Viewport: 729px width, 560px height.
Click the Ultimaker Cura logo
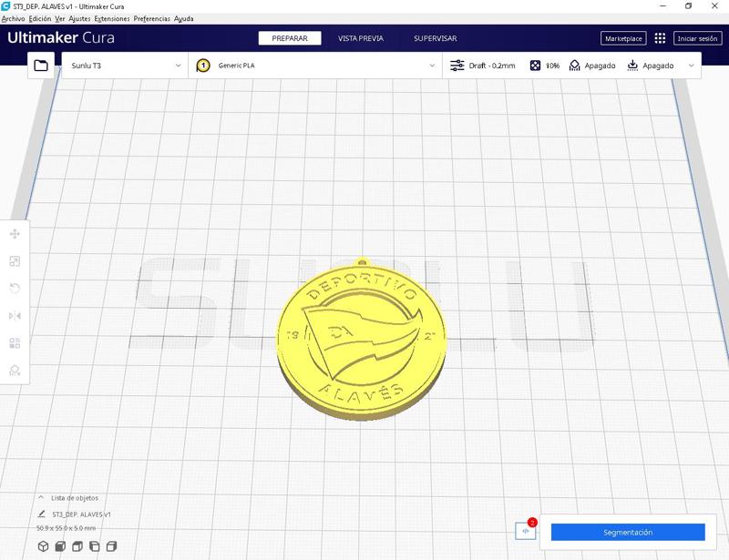point(61,37)
